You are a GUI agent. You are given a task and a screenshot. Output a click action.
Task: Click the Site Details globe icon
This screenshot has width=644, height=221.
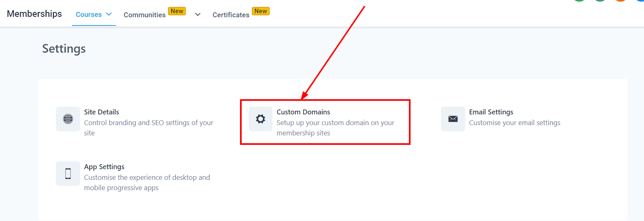(68, 119)
